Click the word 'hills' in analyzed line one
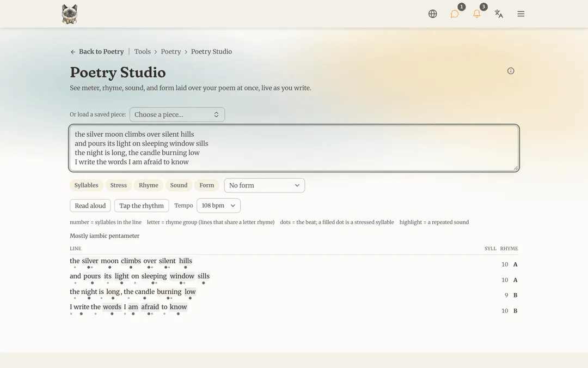Image resolution: width=588 pixels, height=368 pixels. [x=185, y=261]
